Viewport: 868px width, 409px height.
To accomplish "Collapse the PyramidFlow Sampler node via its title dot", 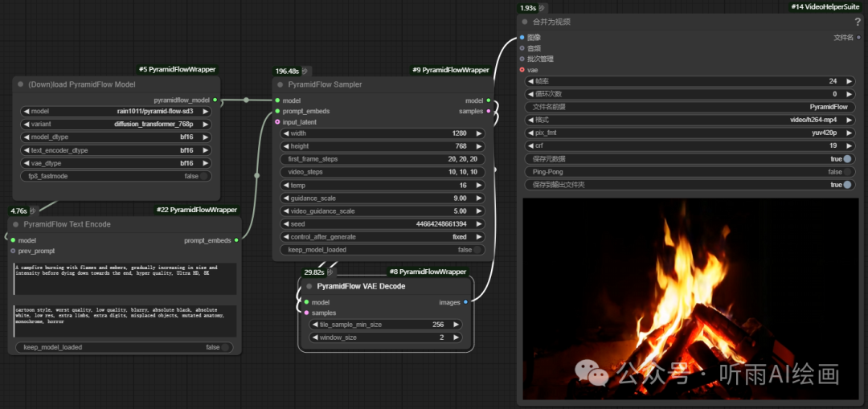I will pyautogui.click(x=280, y=84).
